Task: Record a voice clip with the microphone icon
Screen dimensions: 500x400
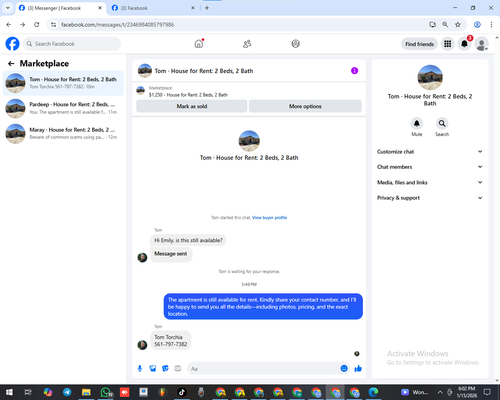Action: coord(140,368)
